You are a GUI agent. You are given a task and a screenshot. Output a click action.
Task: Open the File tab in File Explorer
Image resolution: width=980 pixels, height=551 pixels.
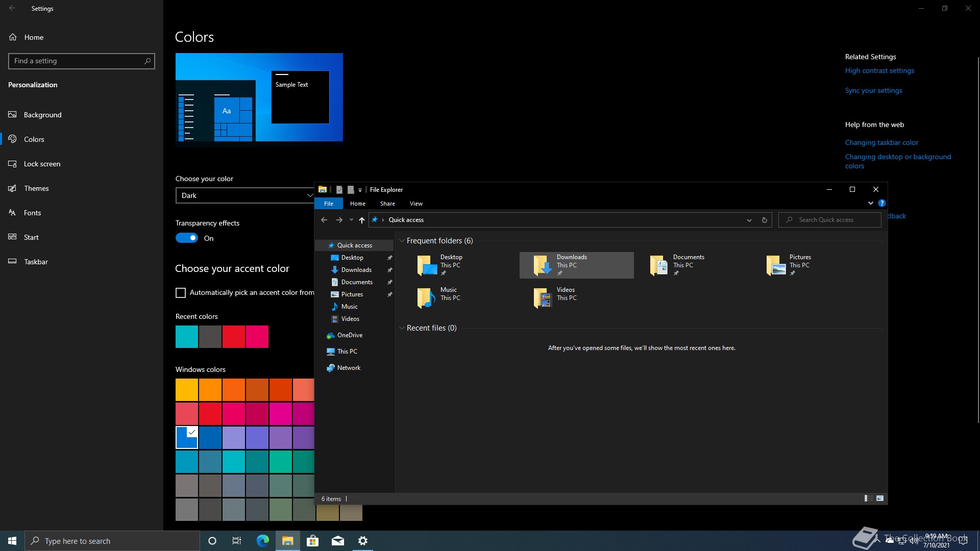[329, 204]
